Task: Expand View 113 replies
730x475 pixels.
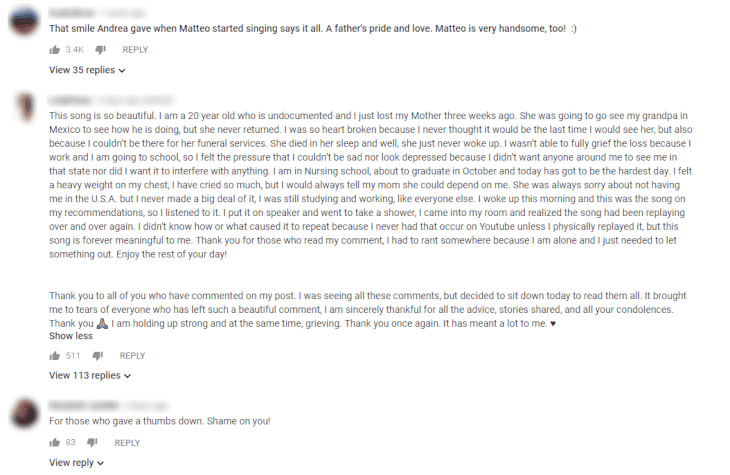Action: click(x=90, y=375)
